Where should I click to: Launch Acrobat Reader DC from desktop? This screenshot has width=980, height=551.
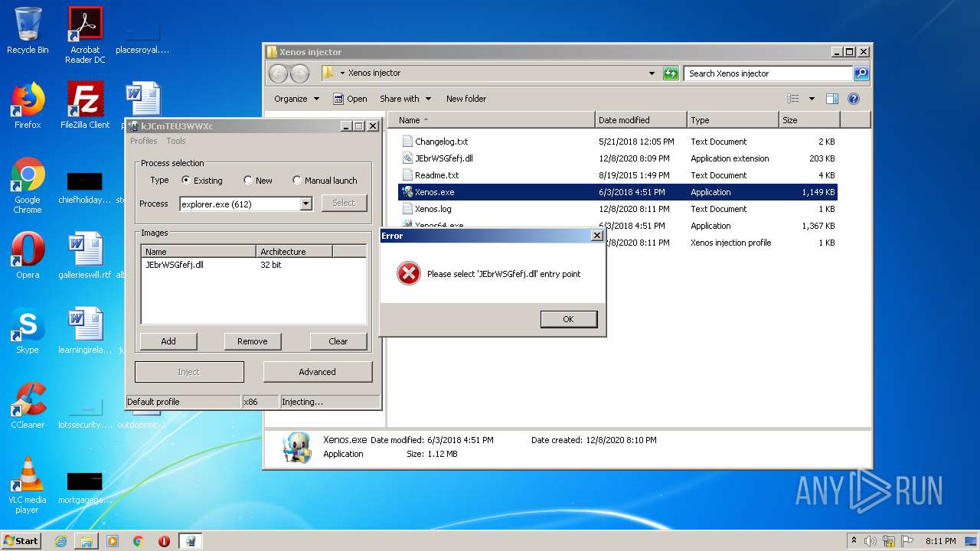click(x=85, y=35)
